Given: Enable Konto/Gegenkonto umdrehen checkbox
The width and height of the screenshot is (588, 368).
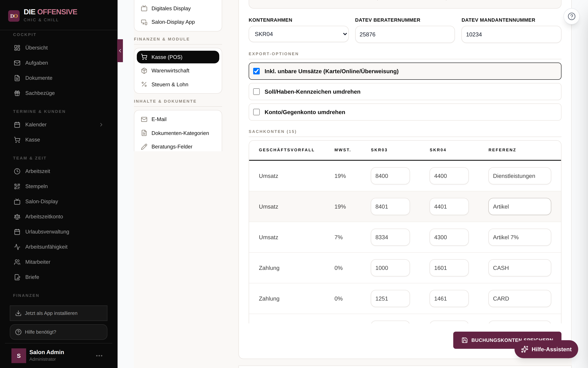Looking at the screenshot, I should pyautogui.click(x=256, y=112).
